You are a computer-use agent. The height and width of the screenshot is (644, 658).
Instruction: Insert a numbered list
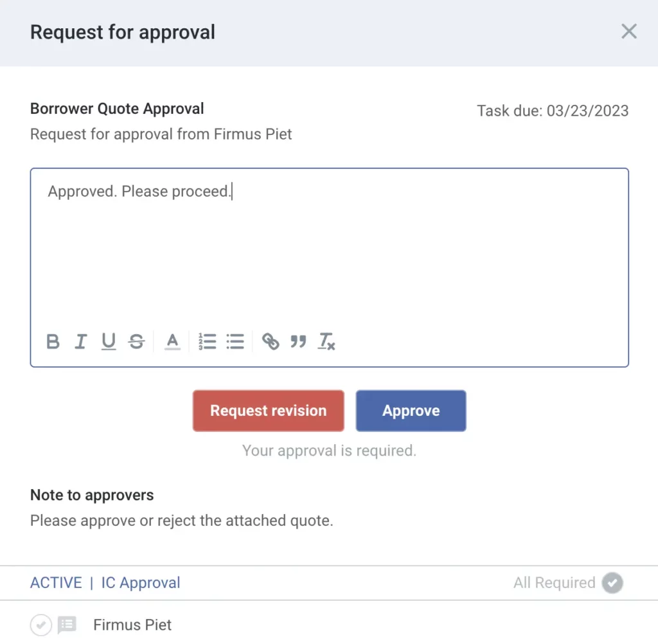click(x=207, y=341)
